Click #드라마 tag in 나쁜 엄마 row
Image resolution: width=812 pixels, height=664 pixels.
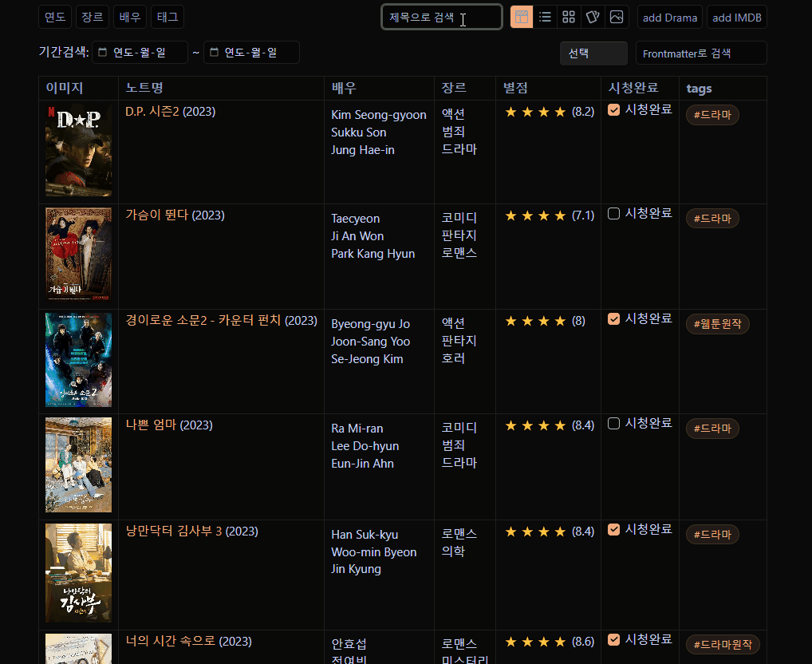point(712,429)
